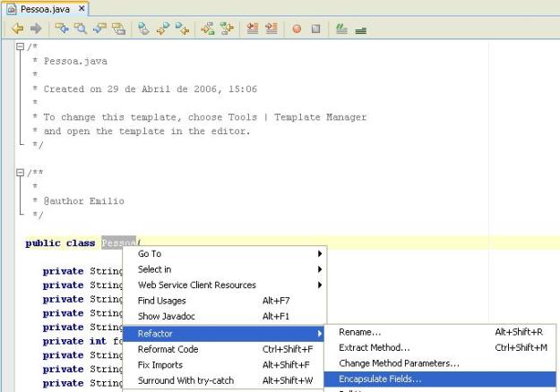Viewport: 560px width, 392px height.
Task: Click the Comment lines toolbar icon
Action: [x=340, y=28]
